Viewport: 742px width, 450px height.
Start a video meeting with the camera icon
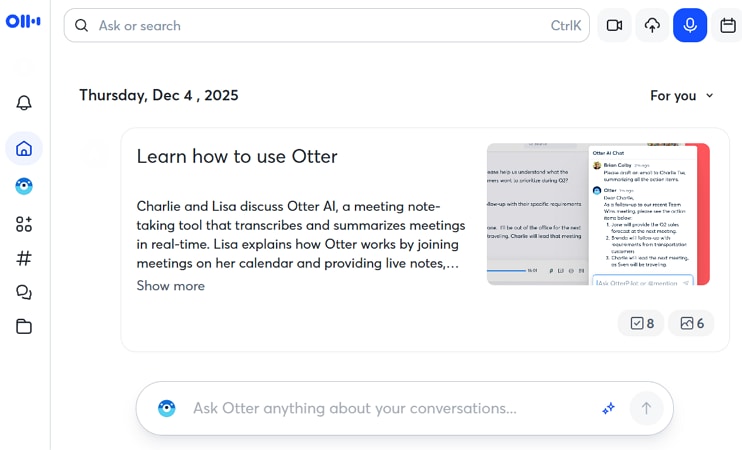coord(614,25)
